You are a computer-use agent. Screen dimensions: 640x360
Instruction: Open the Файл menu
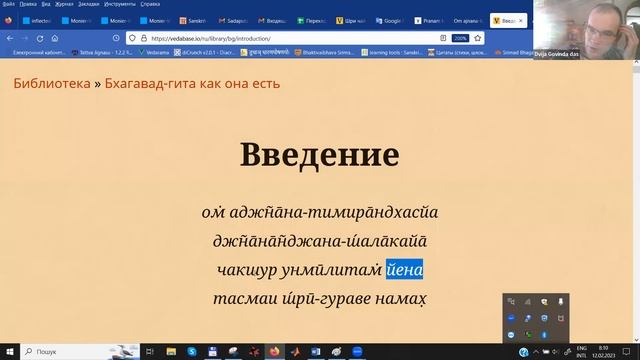click(9, 4)
